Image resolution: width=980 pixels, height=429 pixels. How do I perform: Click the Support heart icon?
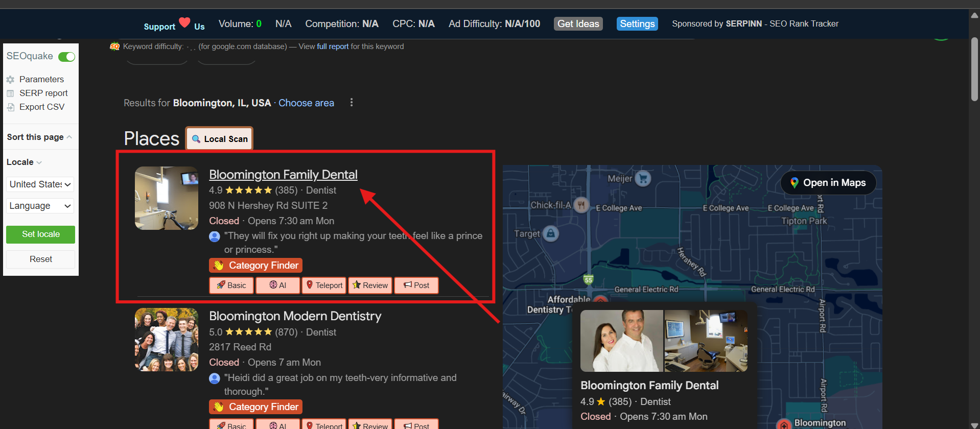point(184,22)
